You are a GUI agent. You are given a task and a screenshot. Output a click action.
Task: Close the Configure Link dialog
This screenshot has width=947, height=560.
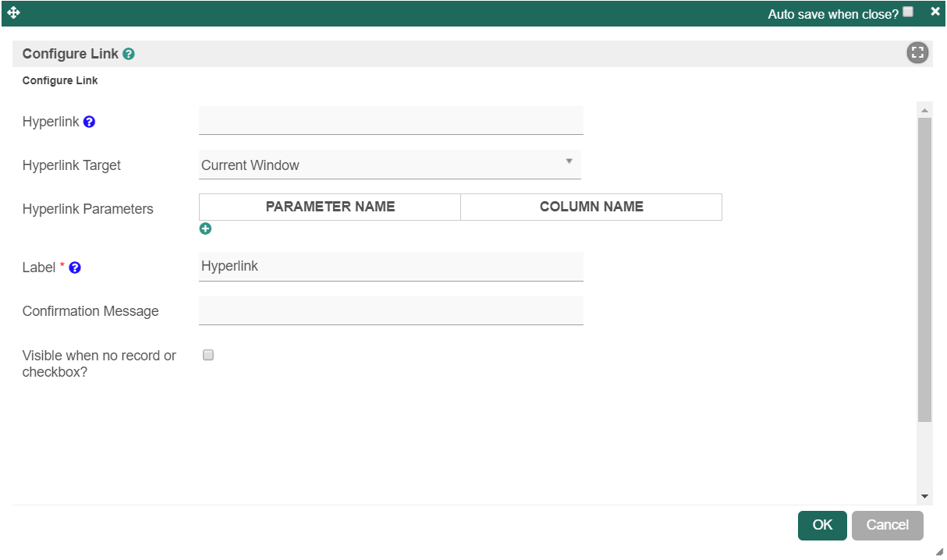935,12
